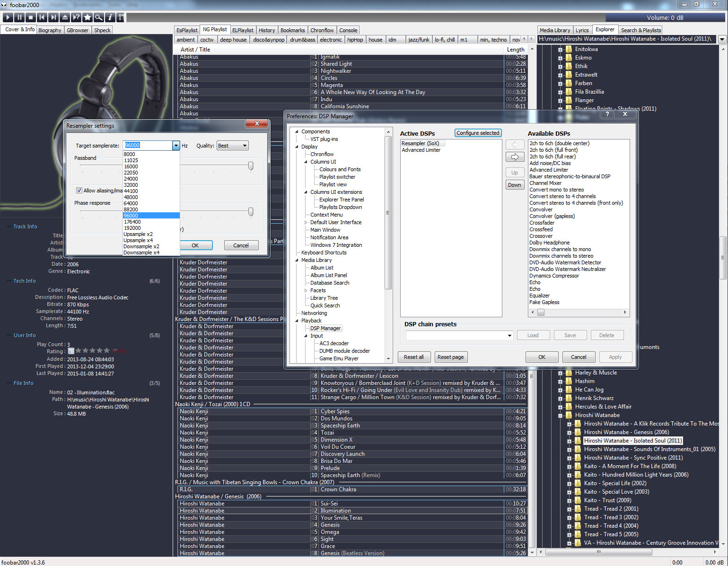The image size is (728, 566).
Task: Expand the Hercules & Love Affair folder
Action: tap(561, 407)
